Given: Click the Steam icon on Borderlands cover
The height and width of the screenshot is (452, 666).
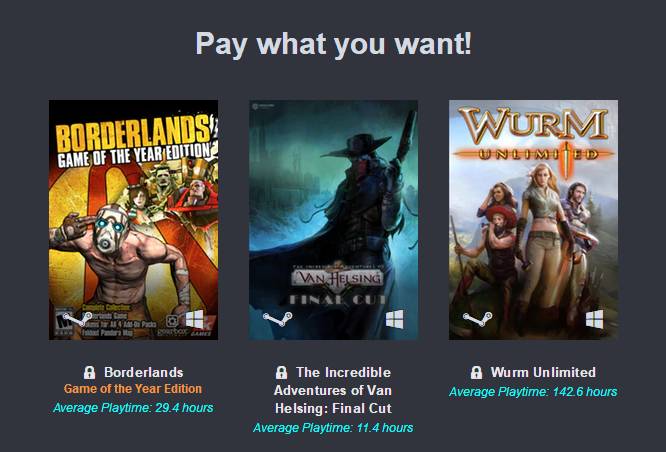Looking at the screenshot, I should (x=77, y=319).
